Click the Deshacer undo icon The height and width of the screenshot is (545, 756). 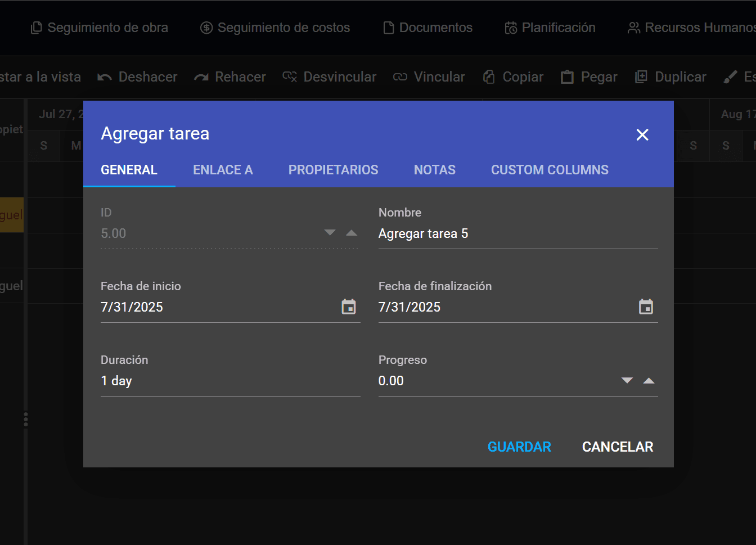pos(105,77)
